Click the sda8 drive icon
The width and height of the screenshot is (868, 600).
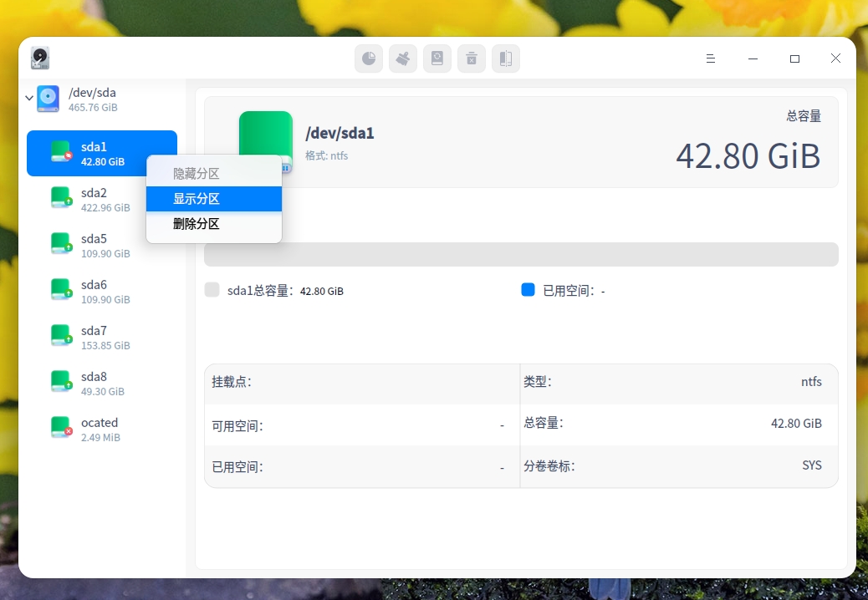pyautogui.click(x=61, y=381)
